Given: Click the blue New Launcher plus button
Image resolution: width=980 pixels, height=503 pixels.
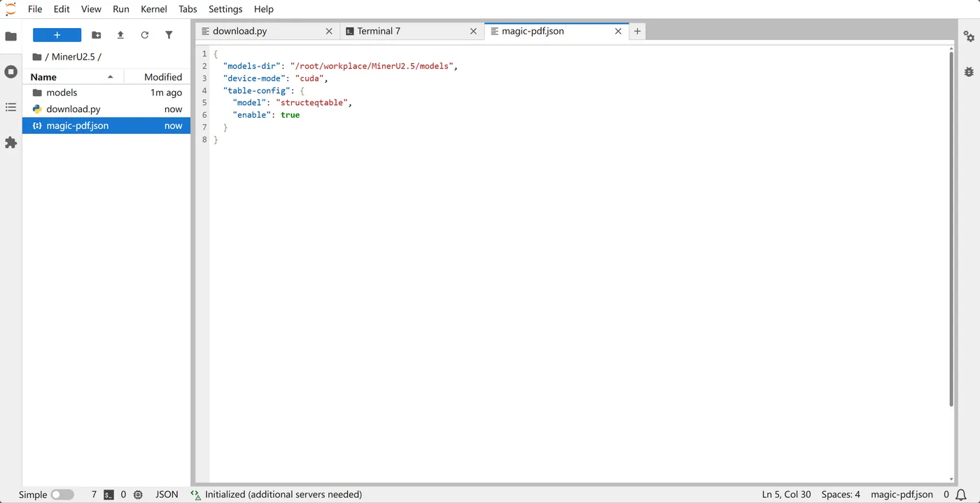Looking at the screenshot, I should 57,35.
